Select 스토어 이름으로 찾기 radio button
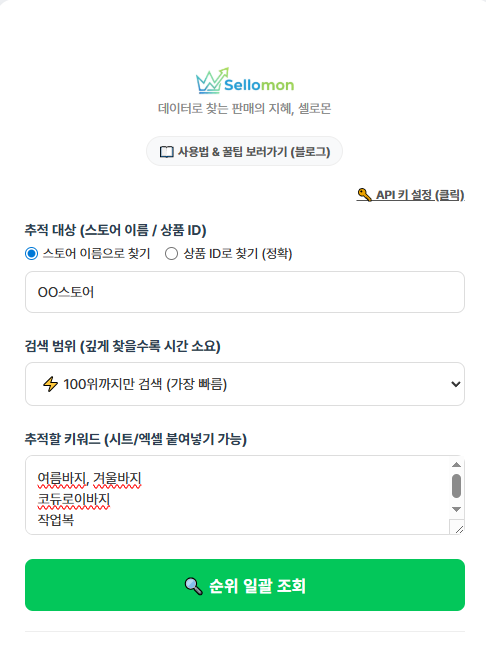 [x=32, y=253]
